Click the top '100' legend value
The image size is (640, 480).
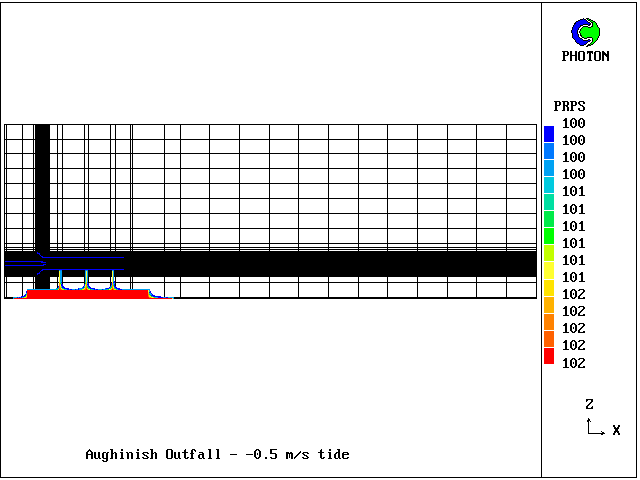pyautogui.click(x=573, y=123)
